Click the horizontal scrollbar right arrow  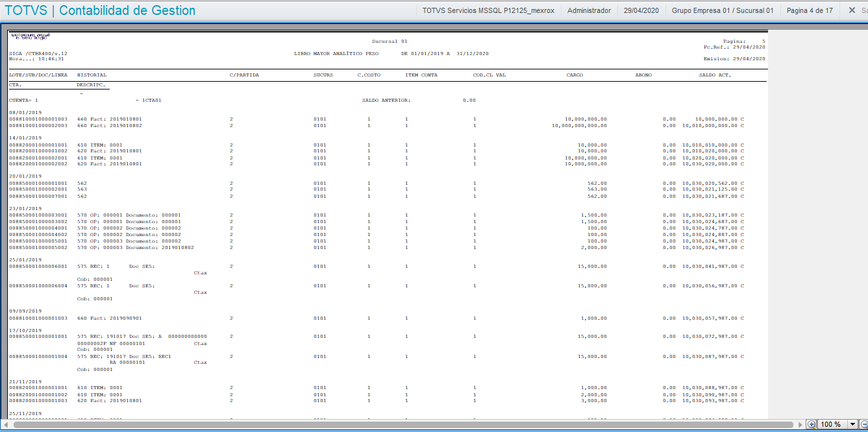click(799, 424)
